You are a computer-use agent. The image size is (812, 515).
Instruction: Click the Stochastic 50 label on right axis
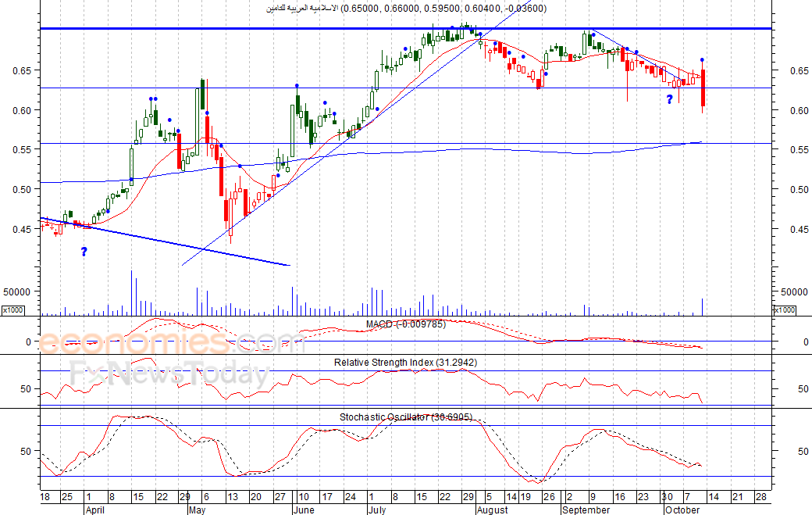[803, 451]
